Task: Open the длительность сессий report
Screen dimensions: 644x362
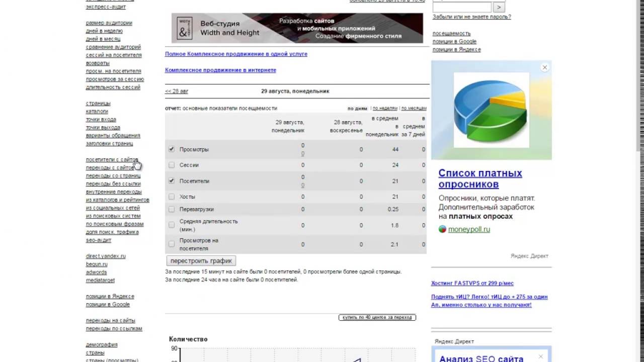Action: click(x=113, y=87)
